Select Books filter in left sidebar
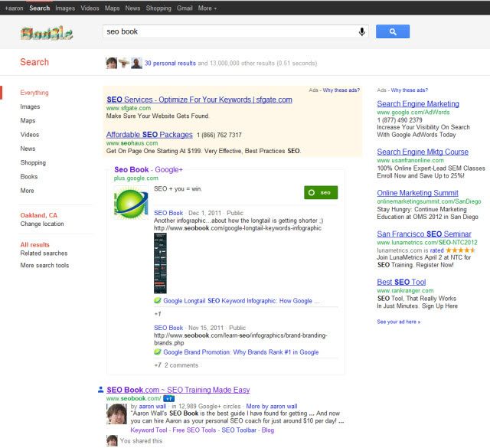Image resolution: width=490 pixels, height=448 pixels. 29,177
